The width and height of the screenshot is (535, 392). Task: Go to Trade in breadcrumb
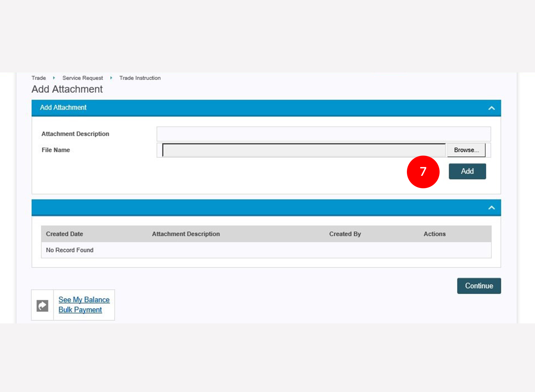click(x=39, y=78)
